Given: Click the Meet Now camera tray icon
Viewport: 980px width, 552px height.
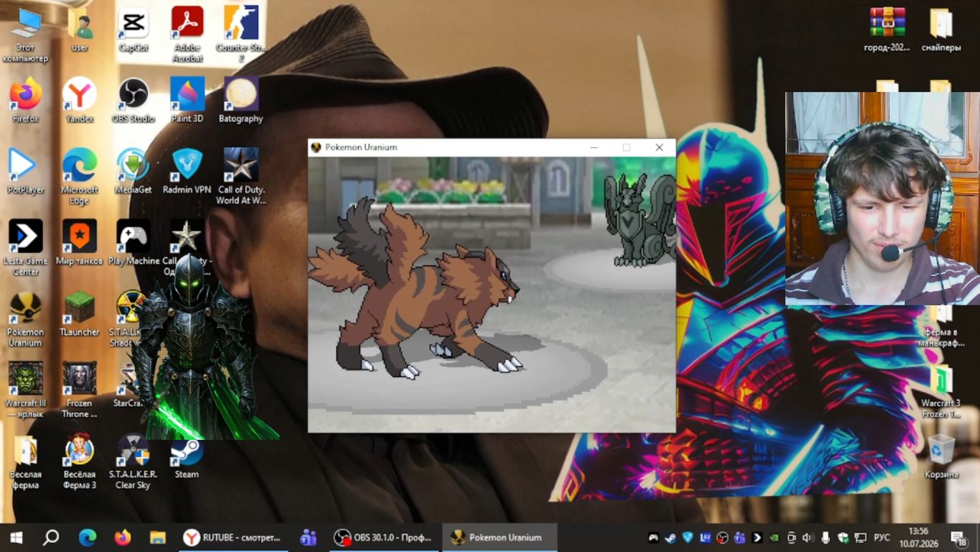Looking at the screenshot, I should [x=791, y=538].
